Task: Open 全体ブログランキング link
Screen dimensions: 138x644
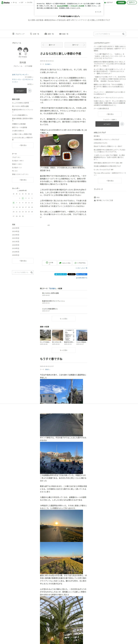Action: click(20, 74)
